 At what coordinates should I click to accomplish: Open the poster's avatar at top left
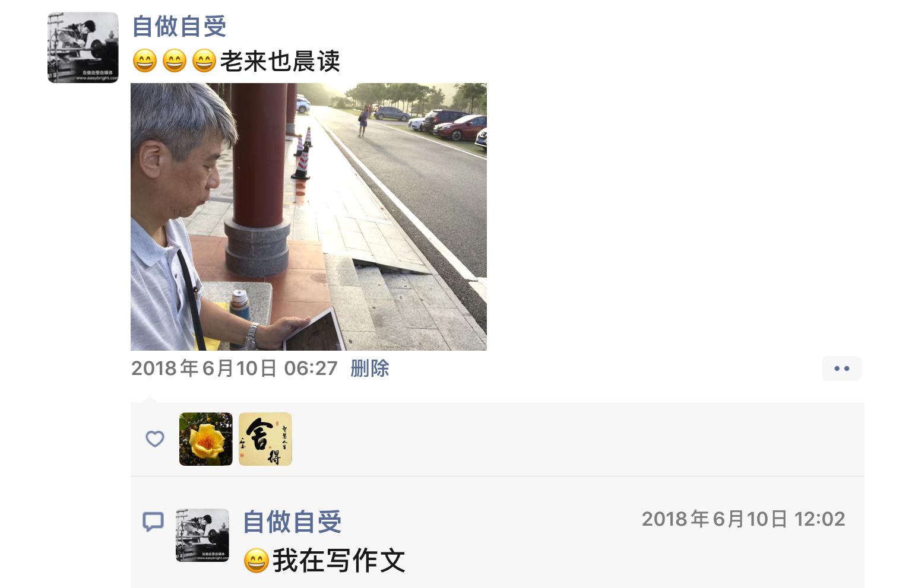tap(83, 47)
